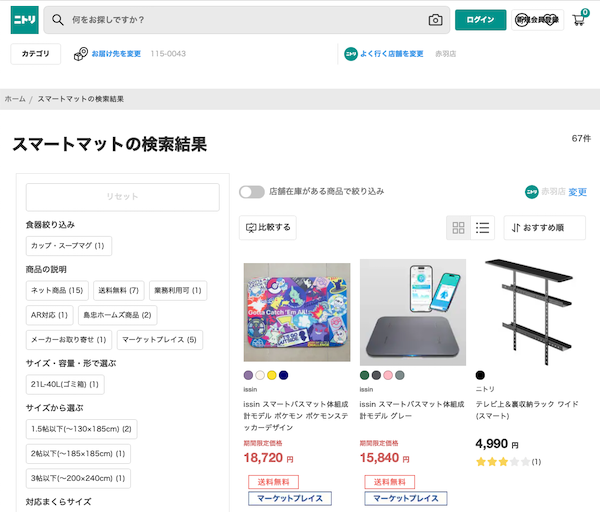Click the search magnifier icon
The width and height of the screenshot is (600, 512).
pos(58,20)
